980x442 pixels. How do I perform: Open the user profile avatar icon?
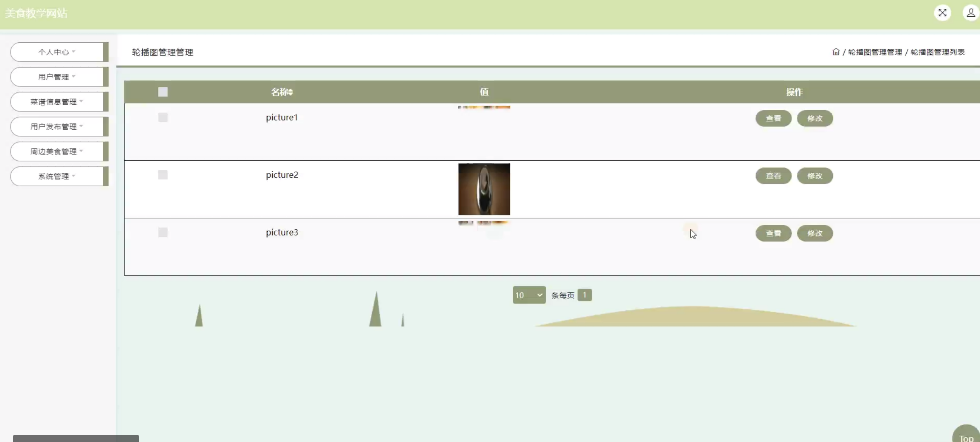[970, 13]
